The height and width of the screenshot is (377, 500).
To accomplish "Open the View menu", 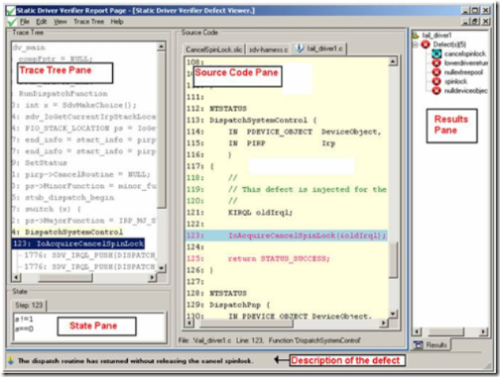I will pyautogui.click(x=60, y=22).
